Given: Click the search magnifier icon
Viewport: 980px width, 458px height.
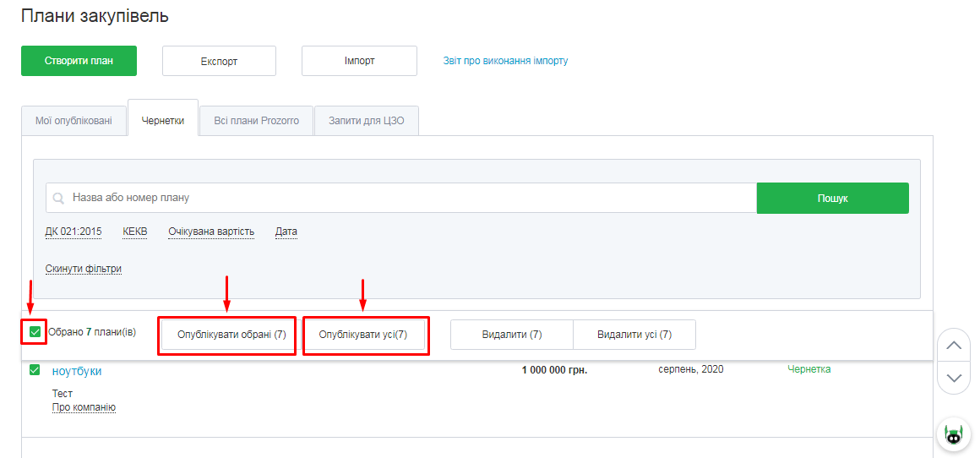Looking at the screenshot, I should [58, 198].
